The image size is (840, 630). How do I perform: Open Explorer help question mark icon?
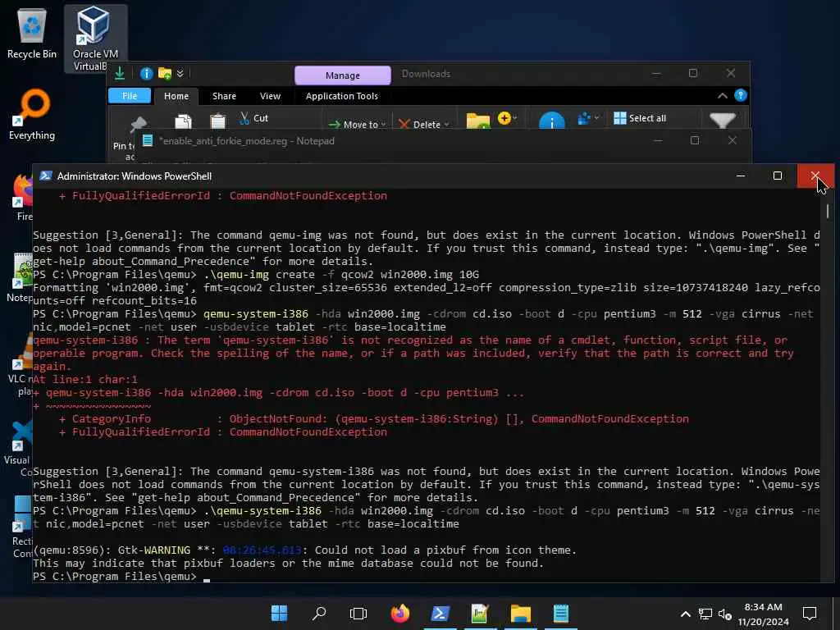741,95
